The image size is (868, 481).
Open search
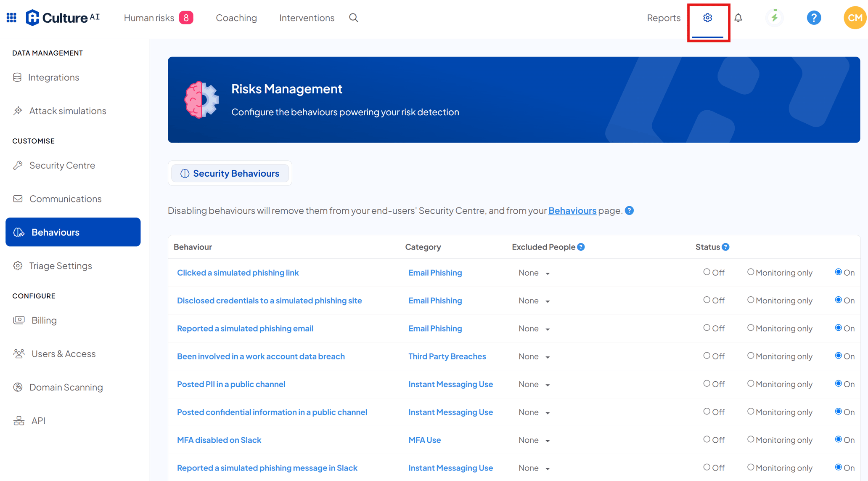353,18
